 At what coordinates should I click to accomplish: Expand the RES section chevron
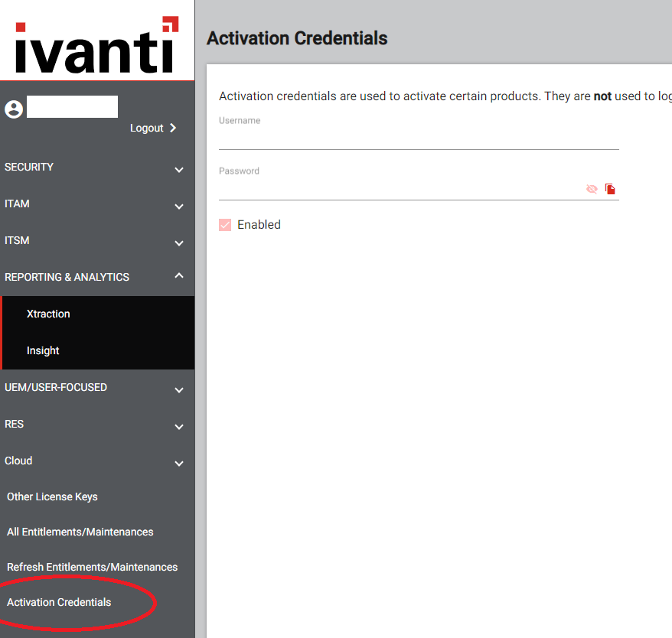pyautogui.click(x=178, y=426)
